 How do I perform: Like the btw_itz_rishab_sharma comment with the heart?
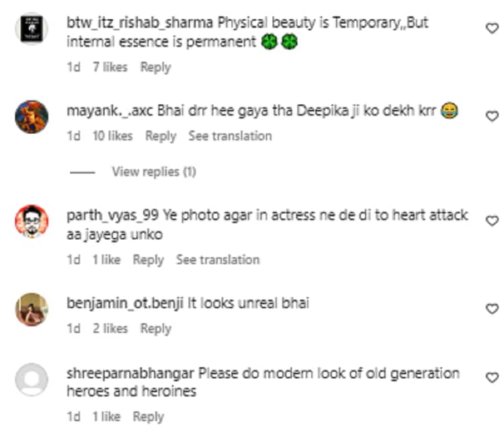[x=492, y=28]
